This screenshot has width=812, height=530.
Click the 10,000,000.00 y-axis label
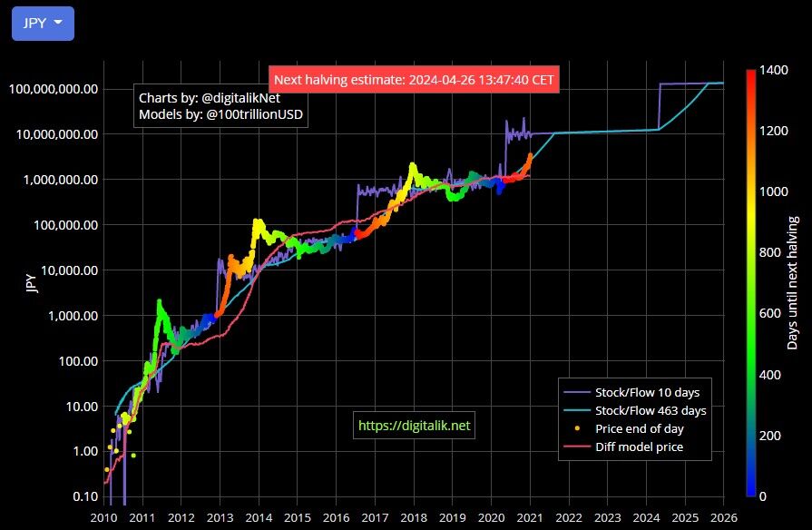(57, 134)
